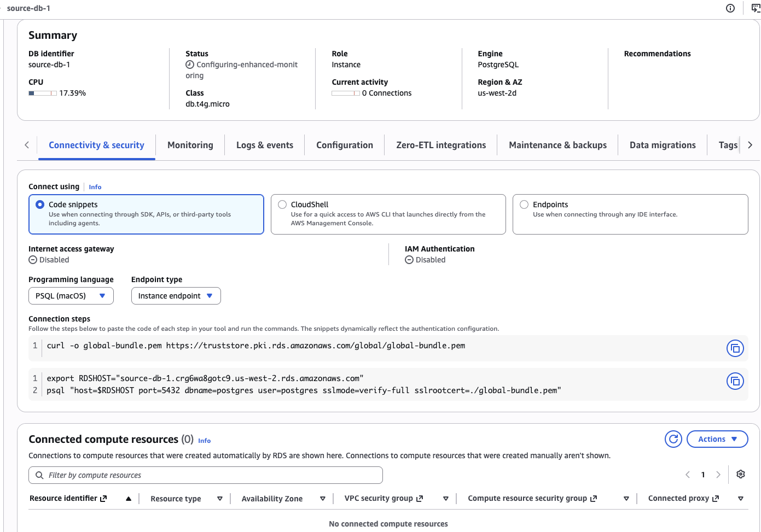Select Endpoints connection option
Screen dimensions: 761x532
[630, 214]
